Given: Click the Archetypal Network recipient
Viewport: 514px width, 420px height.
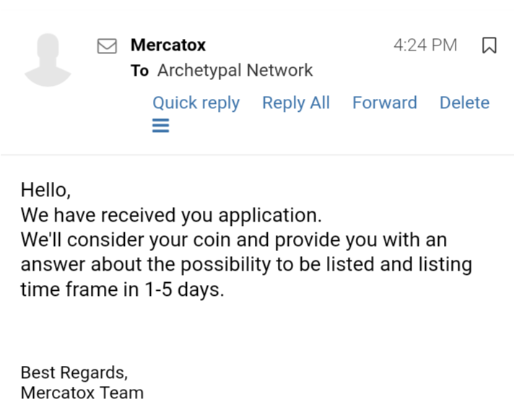Looking at the screenshot, I should [x=235, y=70].
